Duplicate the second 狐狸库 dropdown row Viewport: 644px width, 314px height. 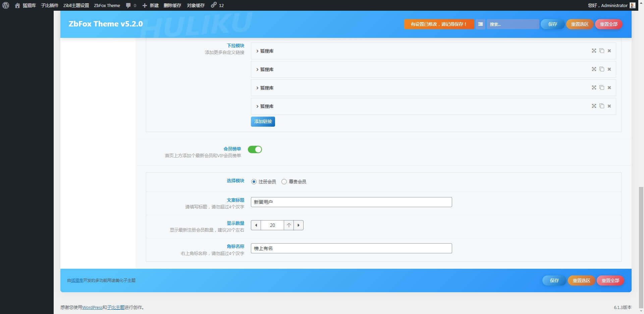[602, 69]
